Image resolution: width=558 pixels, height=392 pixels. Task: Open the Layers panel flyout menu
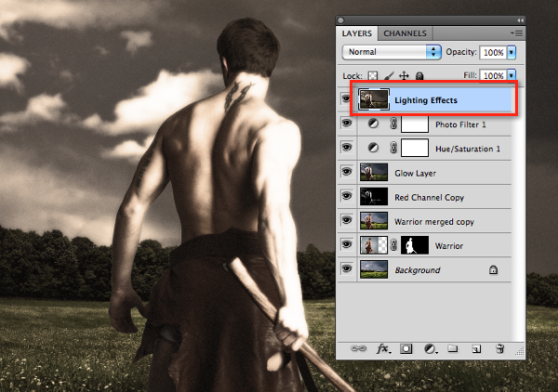516,33
